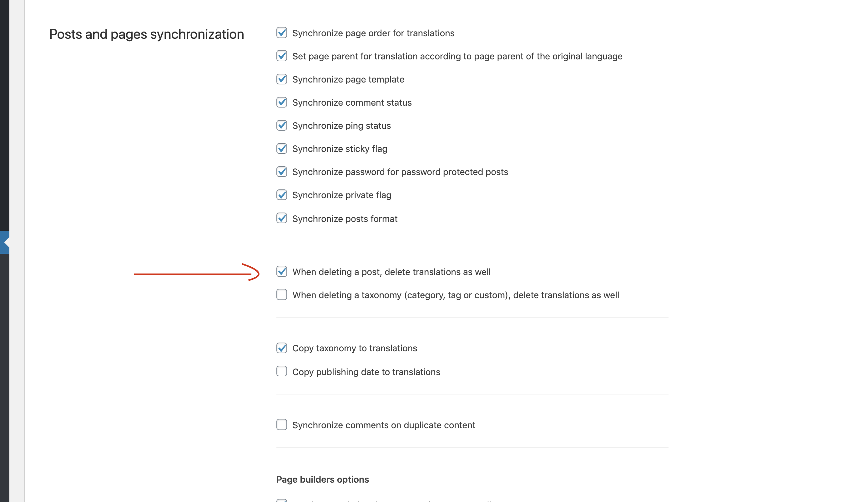Disable Copy taxonomy to translations
Image resolution: width=868 pixels, height=502 pixels.
tap(281, 348)
